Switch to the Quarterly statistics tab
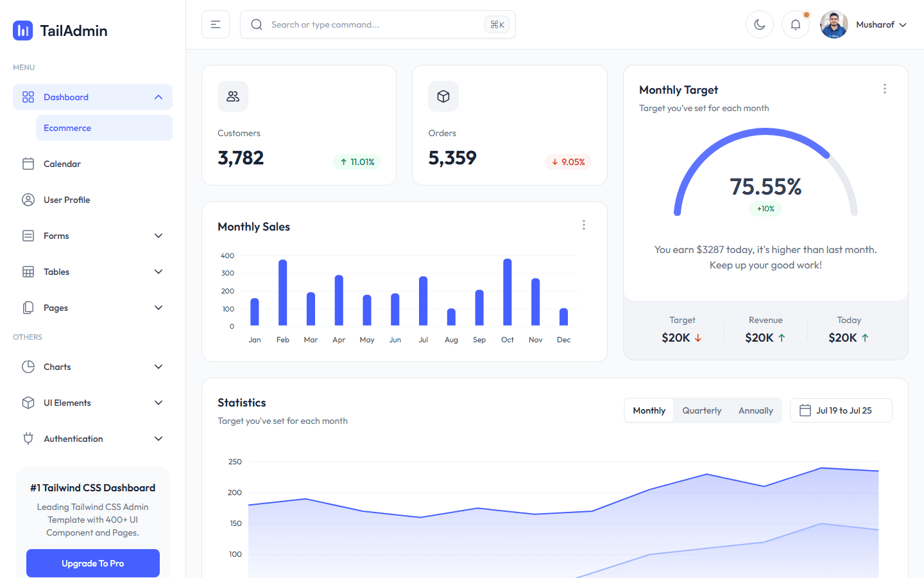This screenshot has height=578, width=924. click(x=702, y=410)
